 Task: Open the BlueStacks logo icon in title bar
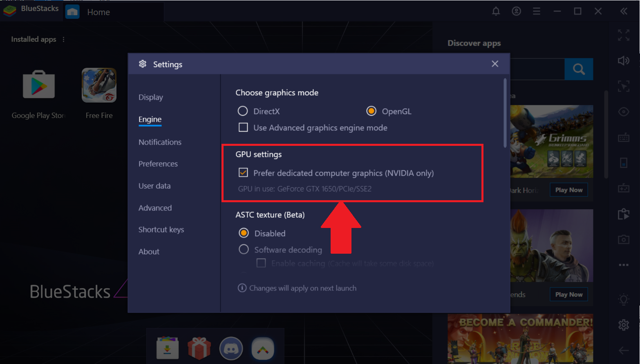pos(9,11)
